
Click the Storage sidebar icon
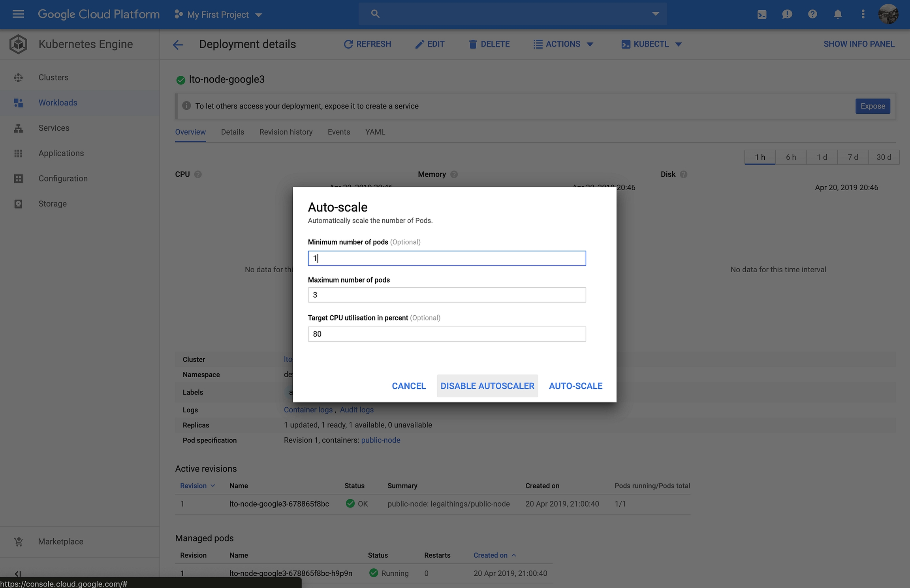[x=18, y=204]
